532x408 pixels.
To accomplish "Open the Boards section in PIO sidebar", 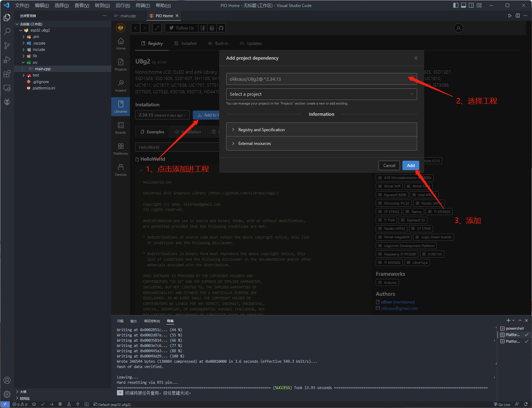I will (x=120, y=128).
